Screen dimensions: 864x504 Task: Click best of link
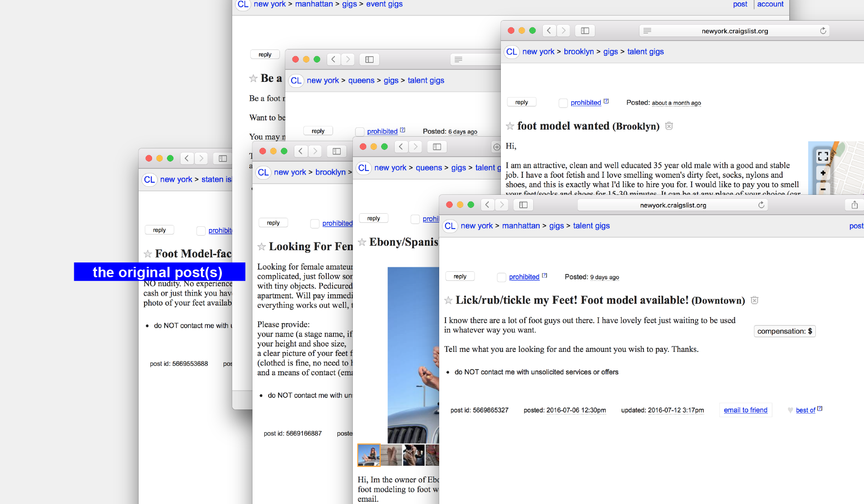[x=805, y=410]
